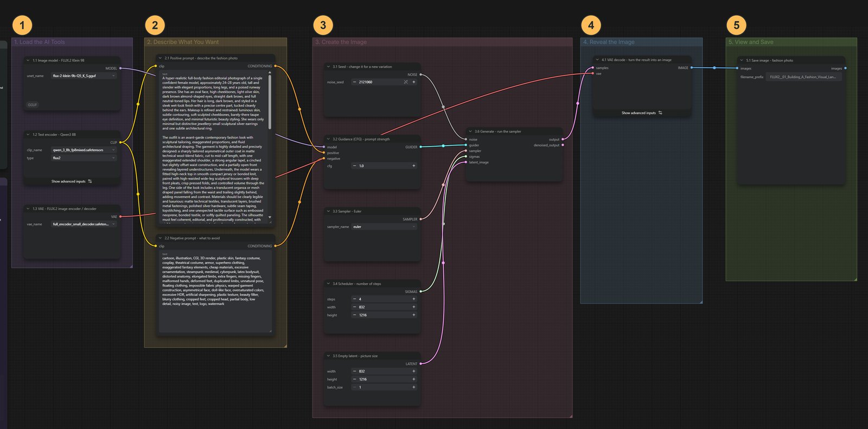Open the type dropdown showing flux2
Viewport: 868px width, 429px height.
point(84,158)
